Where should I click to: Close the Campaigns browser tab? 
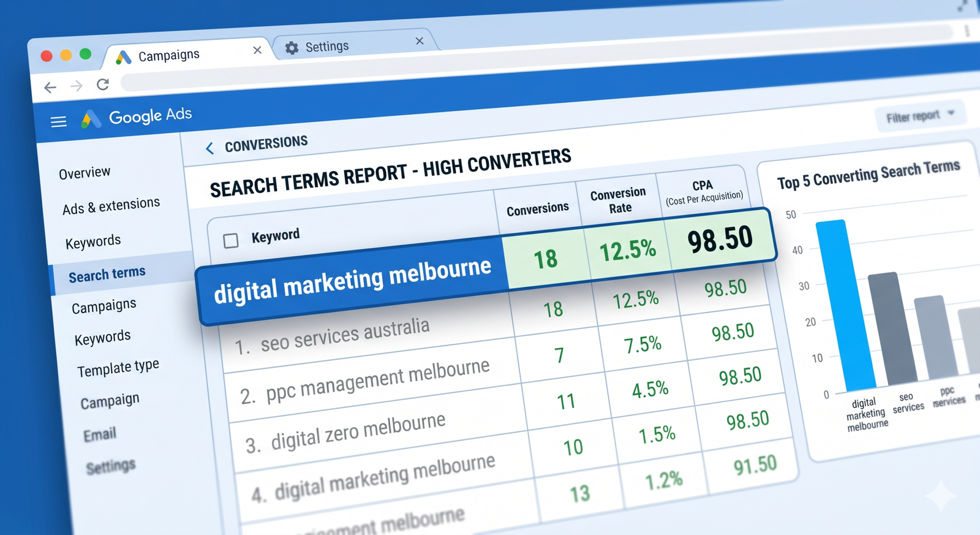tap(257, 50)
